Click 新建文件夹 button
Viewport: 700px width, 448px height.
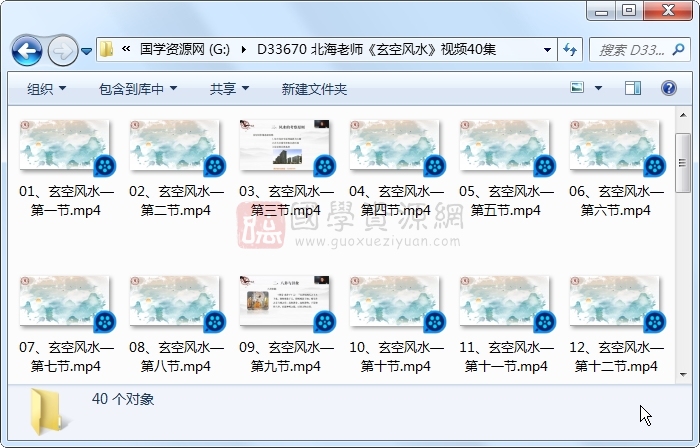coord(314,89)
